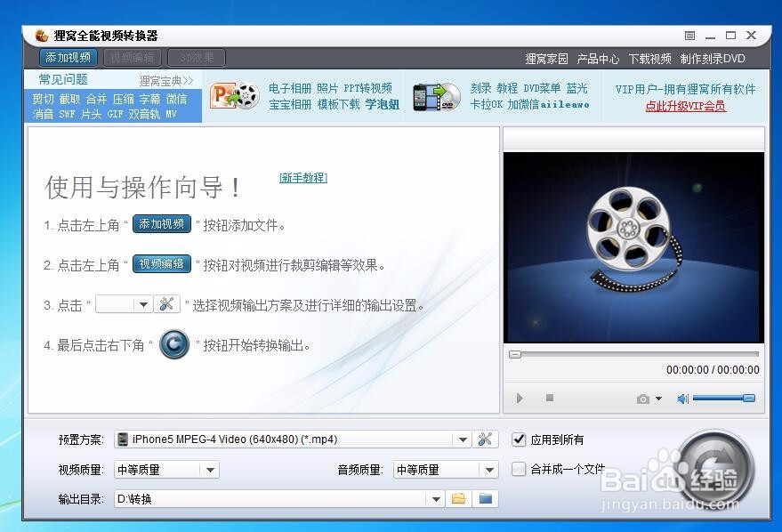Expand the preset scheme dropdown

pos(463,439)
